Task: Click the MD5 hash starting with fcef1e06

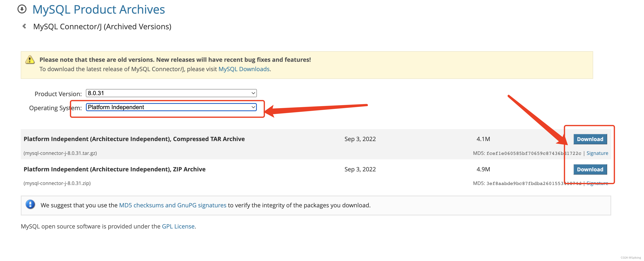Action: coord(533,153)
